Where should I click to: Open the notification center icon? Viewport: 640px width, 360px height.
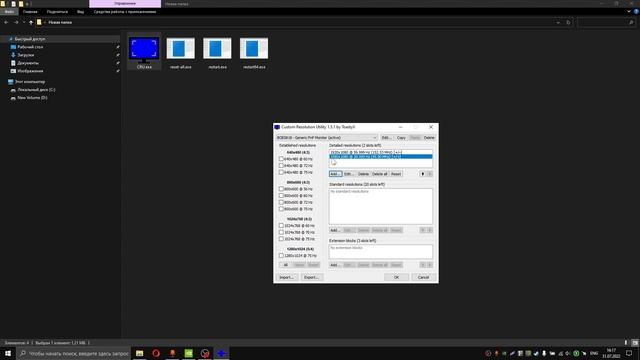coord(629,353)
